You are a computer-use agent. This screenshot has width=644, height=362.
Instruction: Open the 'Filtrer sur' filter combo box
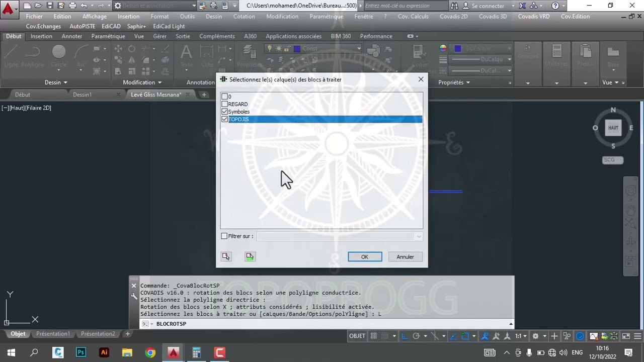click(x=340, y=236)
